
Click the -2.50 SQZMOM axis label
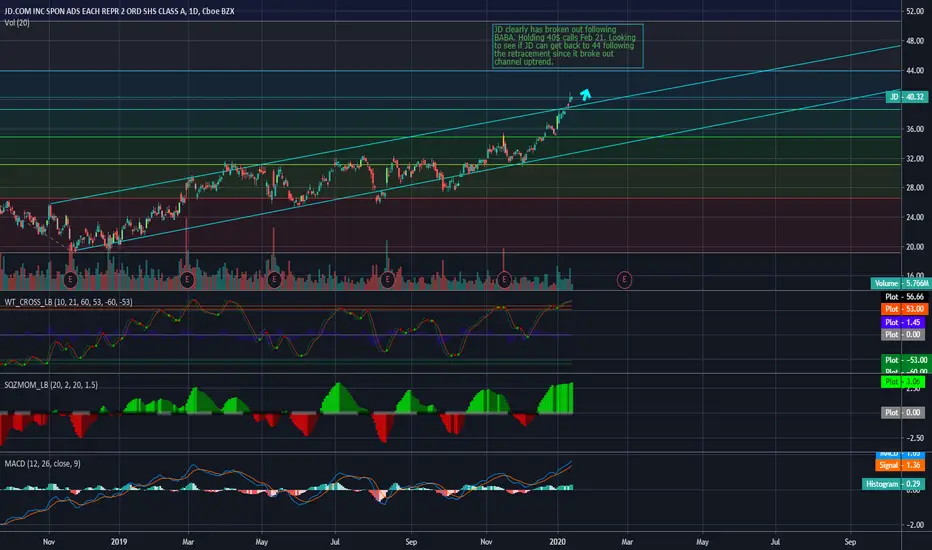[x=914, y=438]
